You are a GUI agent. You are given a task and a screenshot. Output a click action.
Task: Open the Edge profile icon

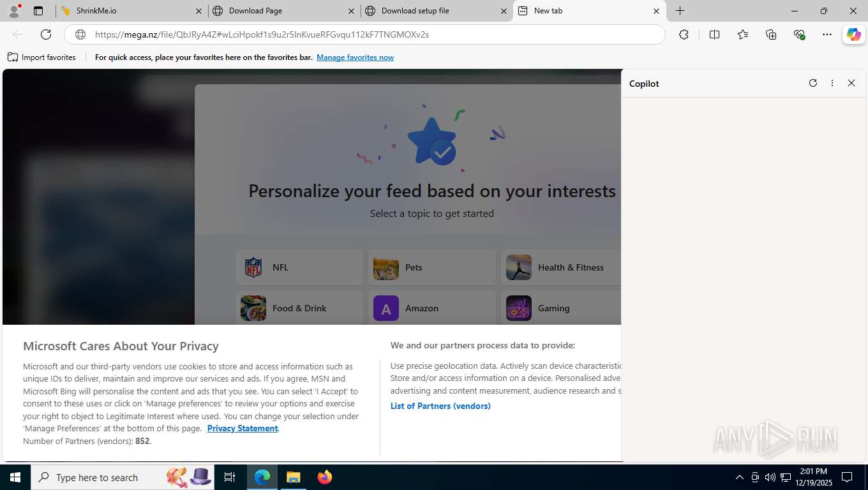point(14,11)
